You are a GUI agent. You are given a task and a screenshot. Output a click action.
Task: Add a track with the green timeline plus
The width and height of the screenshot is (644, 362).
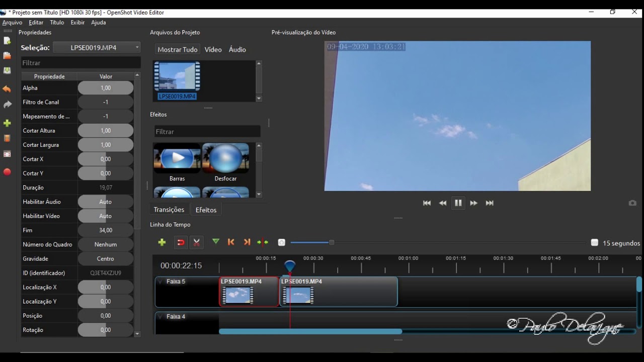point(162,242)
